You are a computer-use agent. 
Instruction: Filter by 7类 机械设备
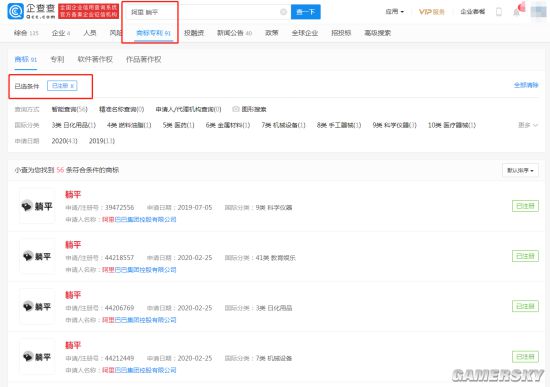pos(283,125)
